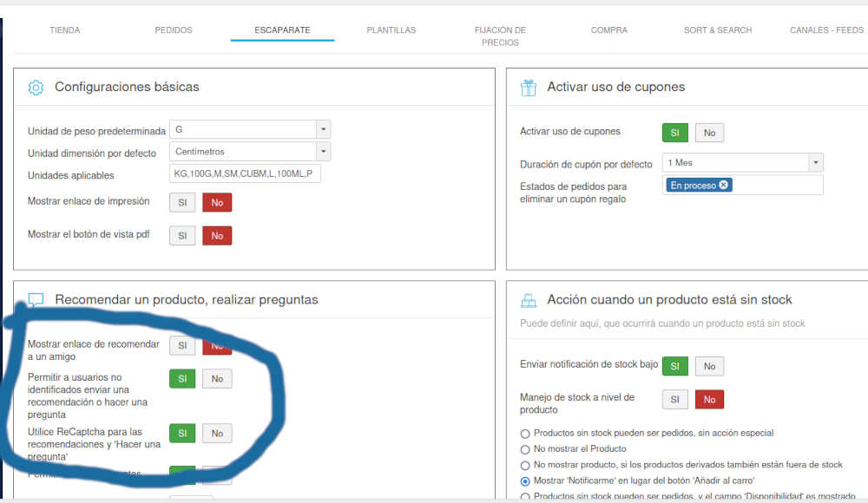868x503 pixels.
Task: Open the Duración de cupón por defecto dropdown
Action: click(x=742, y=163)
